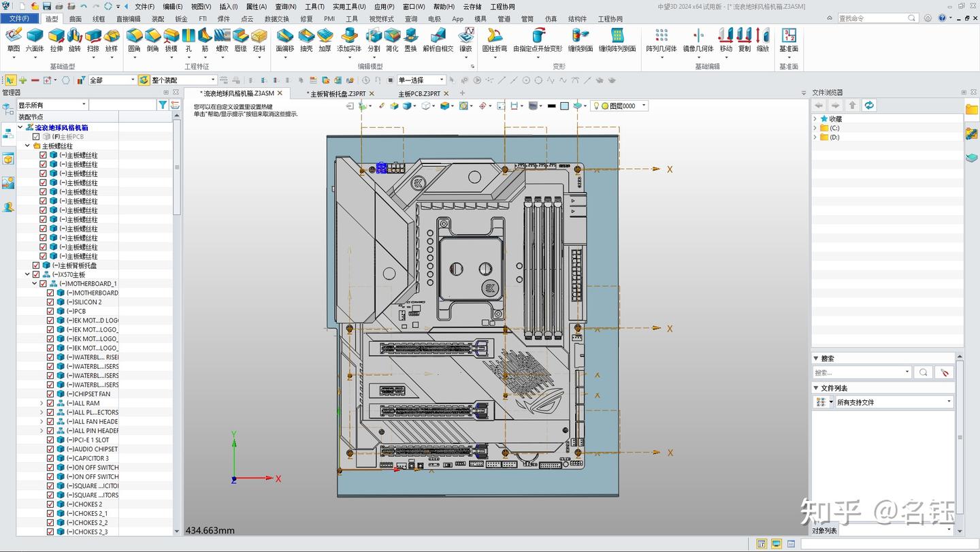This screenshot has width=980, height=552.
Task: Click the refresh icon in file browser
Action: [x=869, y=105]
